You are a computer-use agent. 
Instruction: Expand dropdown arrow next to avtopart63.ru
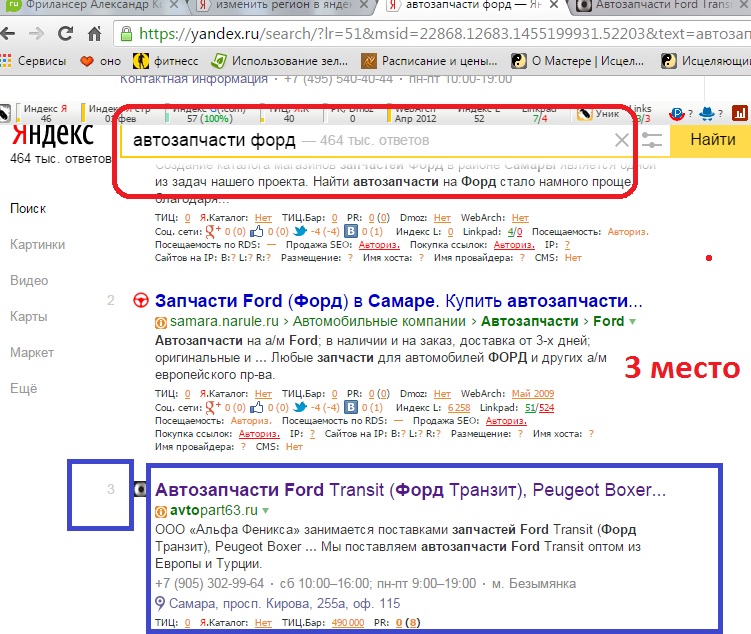[x=266, y=511]
